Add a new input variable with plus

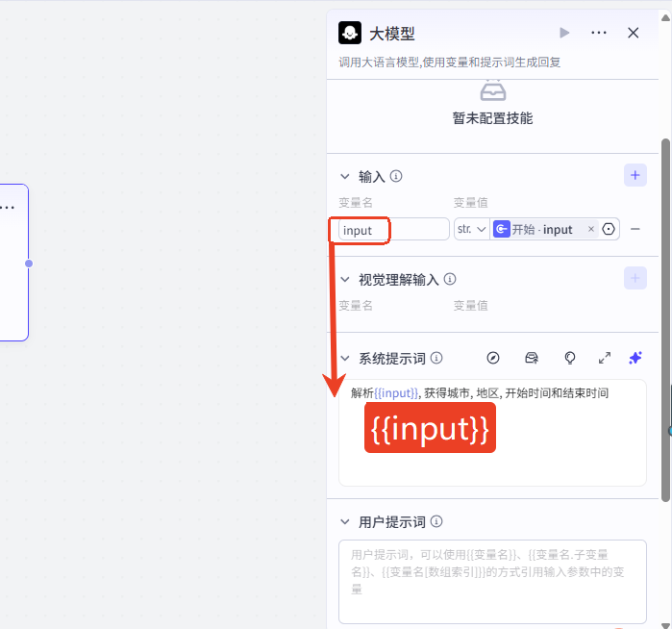pyautogui.click(x=635, y=175)
